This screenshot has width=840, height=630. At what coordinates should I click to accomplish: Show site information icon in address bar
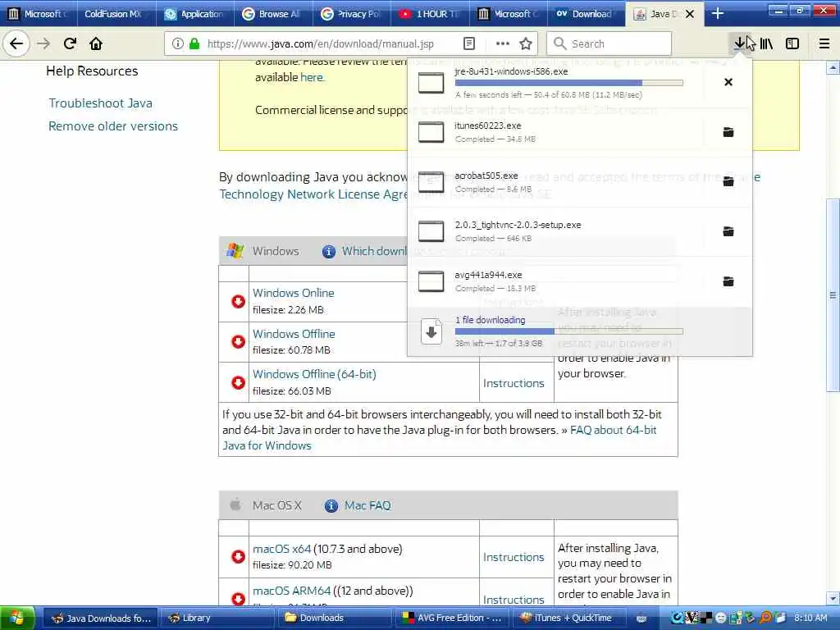pyautogui.click(x=178, y=43)
